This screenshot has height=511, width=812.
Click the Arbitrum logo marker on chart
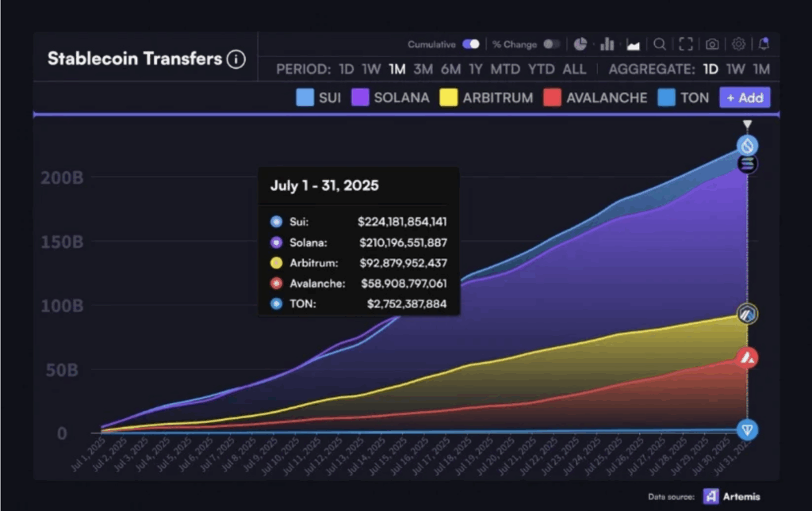tap(747, 314)
